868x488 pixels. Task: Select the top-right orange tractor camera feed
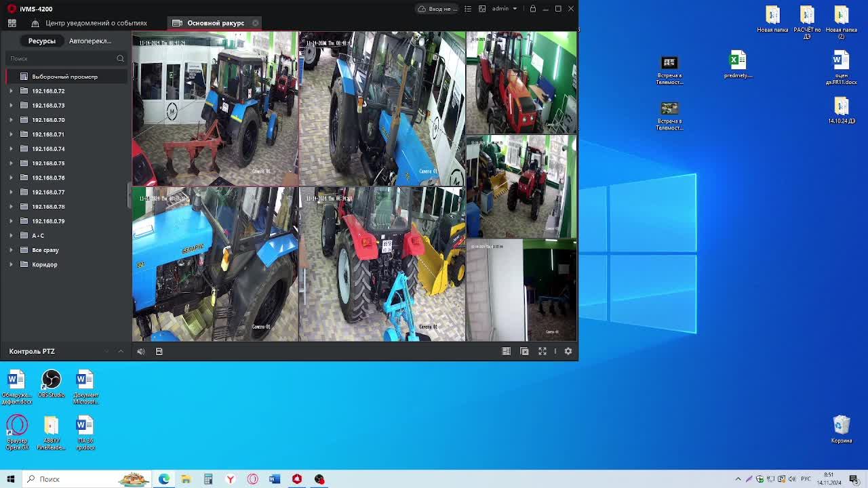[x=521, y=83]
